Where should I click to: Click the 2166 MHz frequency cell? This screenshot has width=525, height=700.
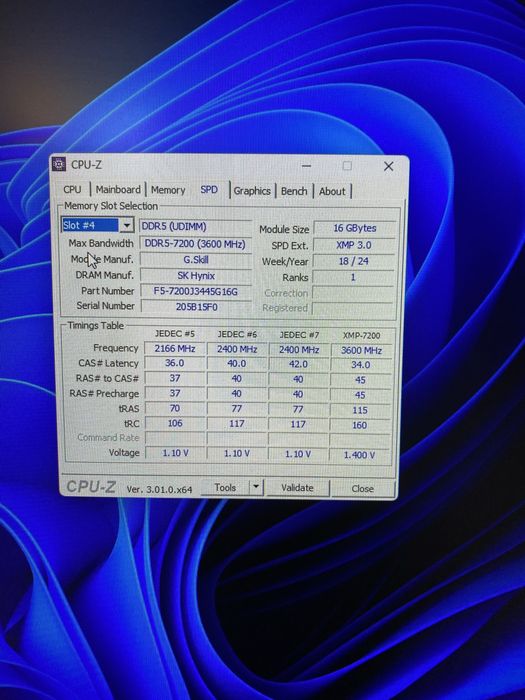pyautogui.click(x=175, y=348)
